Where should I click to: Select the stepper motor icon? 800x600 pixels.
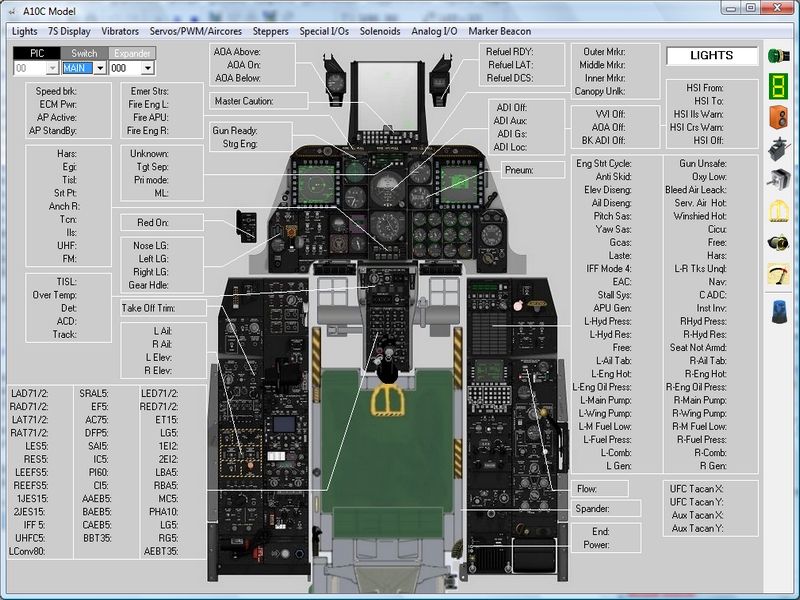coord(779,180)
